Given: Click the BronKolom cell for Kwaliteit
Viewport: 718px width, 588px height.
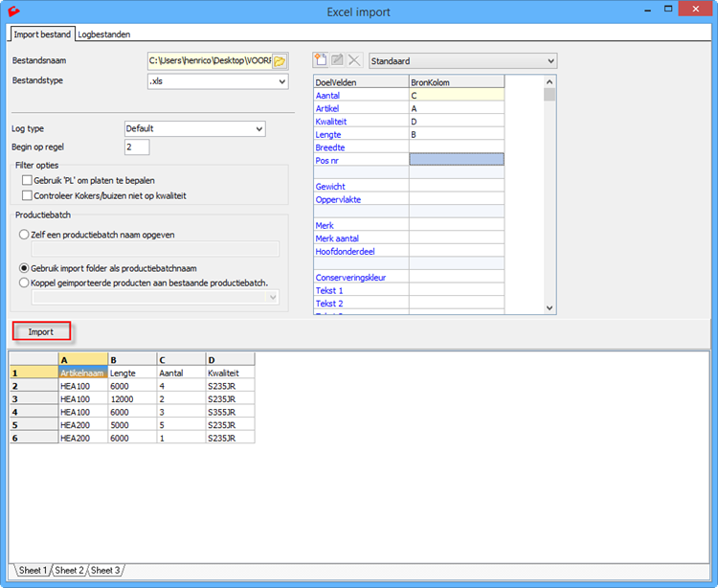Looking at the screenshot, I should [457, 122].
